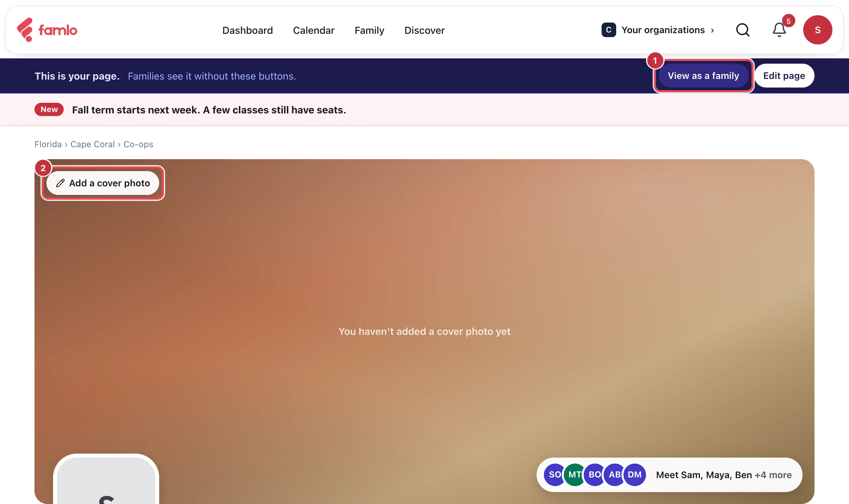Open notifications bell icon

[779, 30]
